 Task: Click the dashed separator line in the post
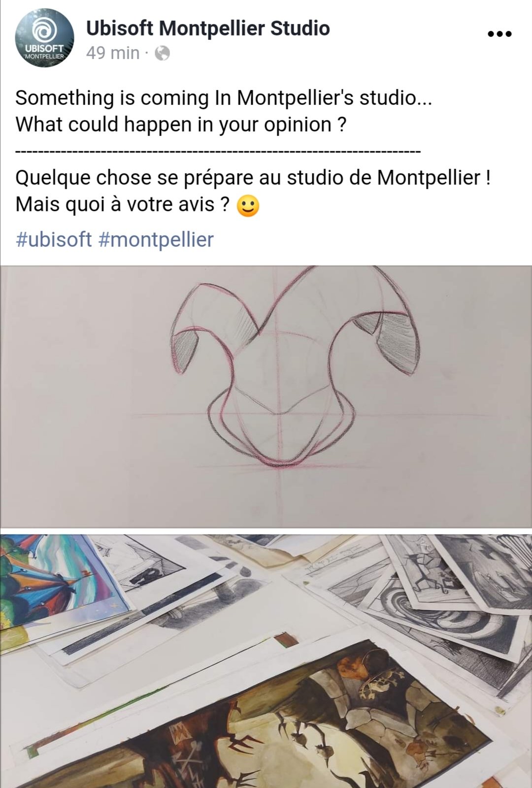click(218, 151)
